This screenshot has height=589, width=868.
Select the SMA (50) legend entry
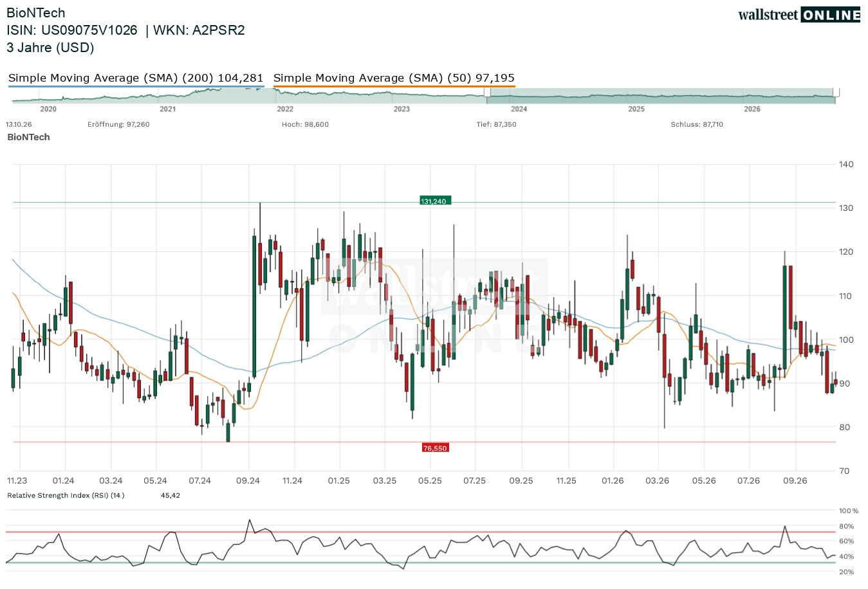394,78
